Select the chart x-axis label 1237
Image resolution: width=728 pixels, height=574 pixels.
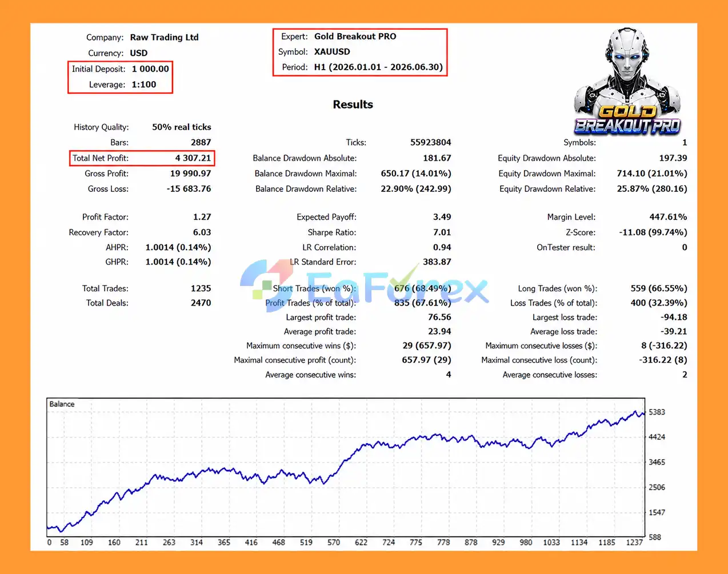(634, 542)
